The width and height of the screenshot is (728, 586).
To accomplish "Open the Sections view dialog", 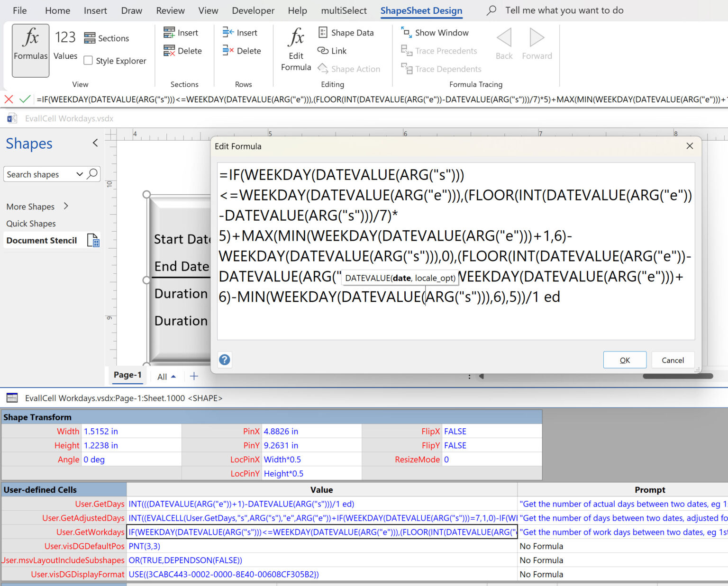I will [x=106, y=38].
